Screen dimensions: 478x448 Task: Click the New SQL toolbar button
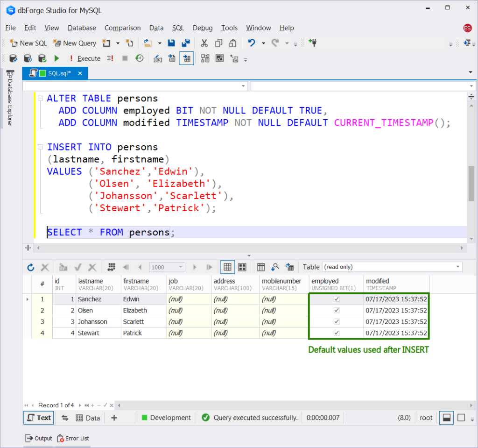[x=28, y=43]
